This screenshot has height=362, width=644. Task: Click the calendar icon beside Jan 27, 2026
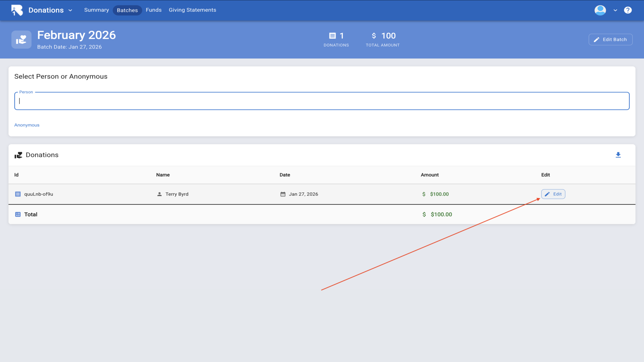point(283,194)
